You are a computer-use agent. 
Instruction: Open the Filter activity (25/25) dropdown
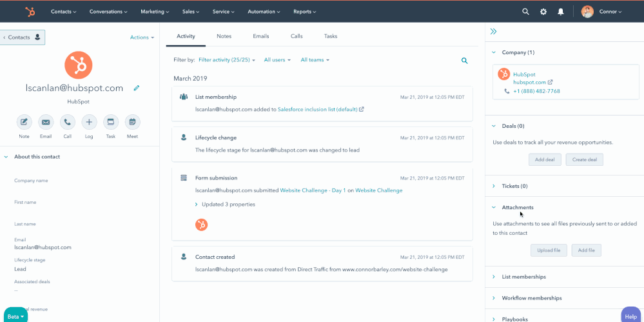click(227, 60)
